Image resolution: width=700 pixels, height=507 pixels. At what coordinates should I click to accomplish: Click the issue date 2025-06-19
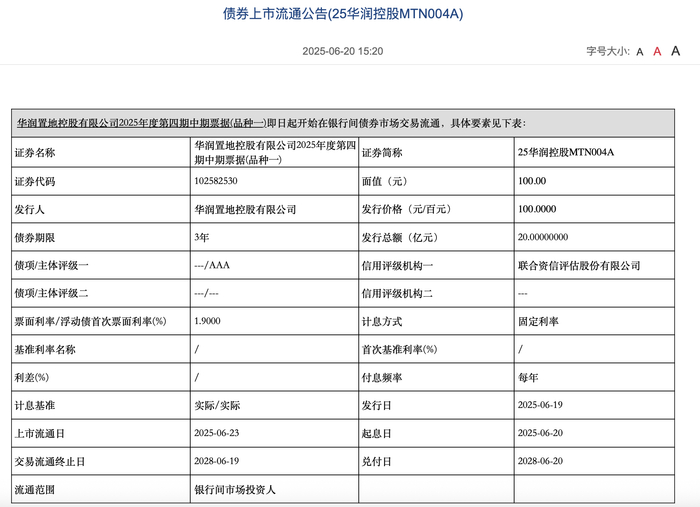click(540, 405)
